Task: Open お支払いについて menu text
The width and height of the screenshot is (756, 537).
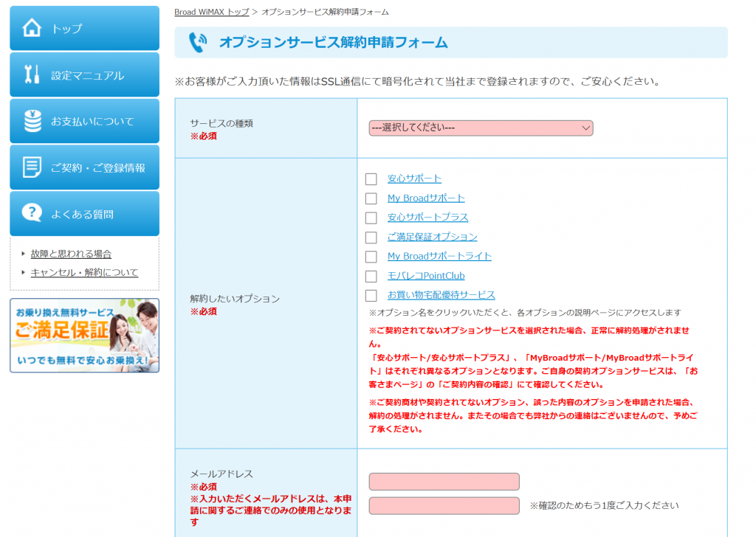Action: (x=92, y=122)
